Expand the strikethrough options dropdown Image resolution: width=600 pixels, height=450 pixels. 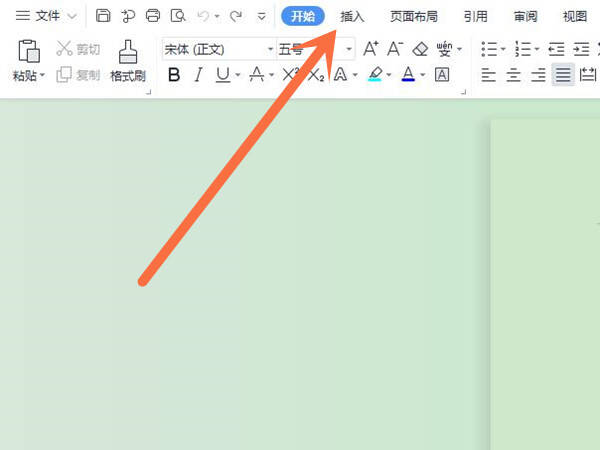pyautogui.click(x=271, y=75)
